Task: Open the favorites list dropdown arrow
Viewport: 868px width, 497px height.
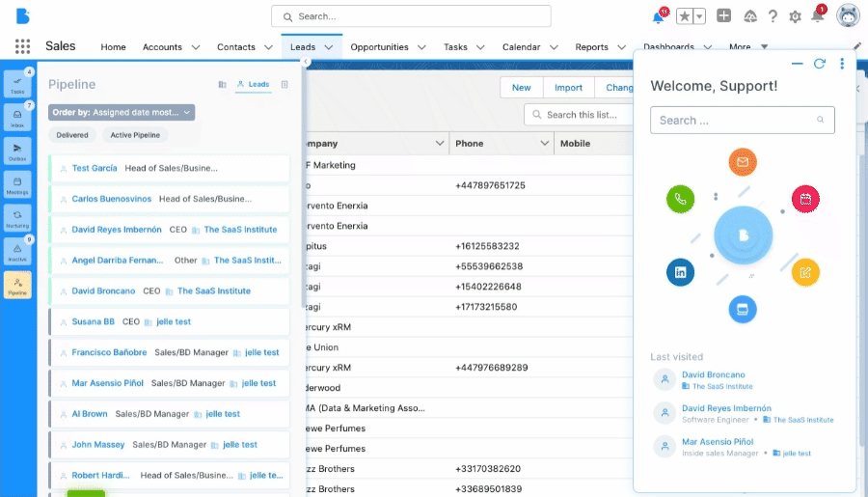Action: (x=700, y=16)
